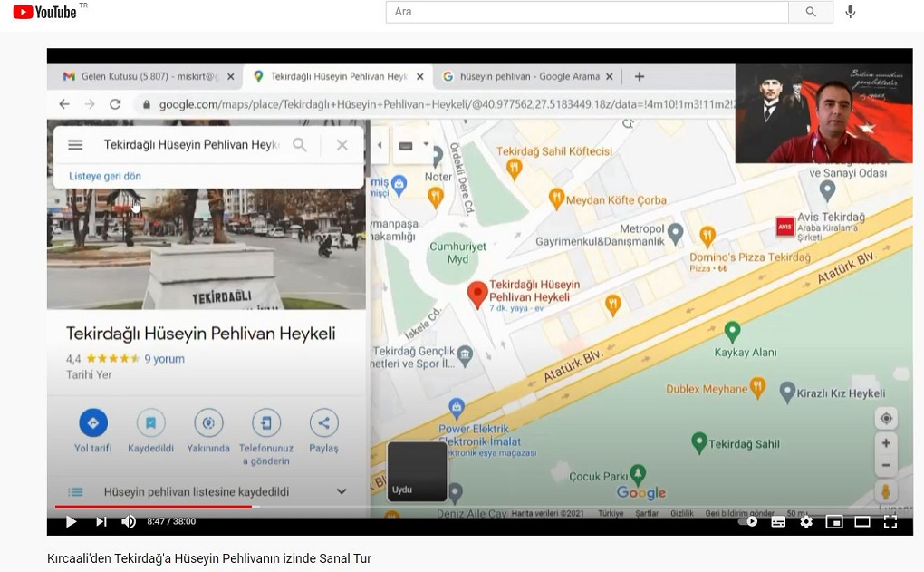Select Domino's Pizza Tekirdağ marker
This screenshot has width=924, height=572.
coord(707,237)
